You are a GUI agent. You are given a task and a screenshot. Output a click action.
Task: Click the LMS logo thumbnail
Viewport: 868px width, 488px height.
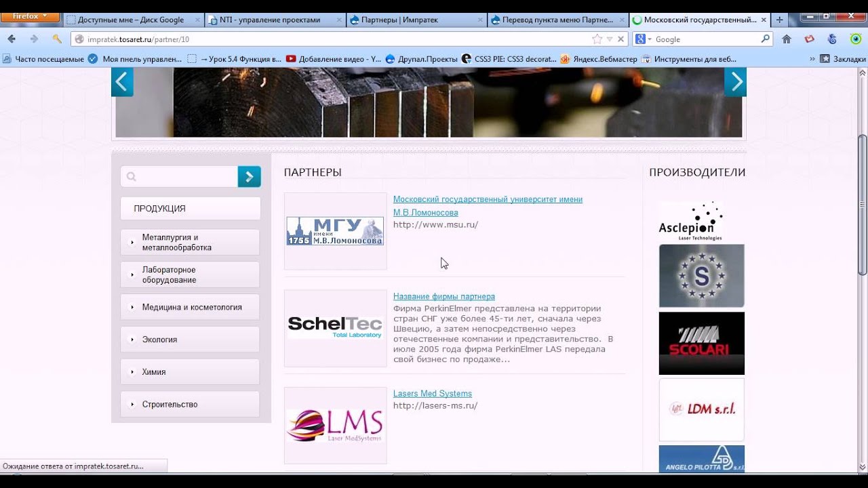(x=335, y=426)
